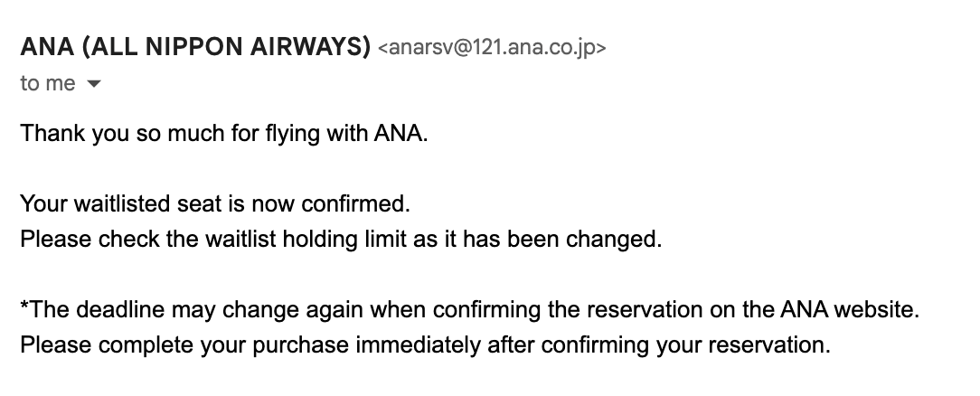
Task: Click the word "changed" ending the third line
Action: click(x=626, y=240)
